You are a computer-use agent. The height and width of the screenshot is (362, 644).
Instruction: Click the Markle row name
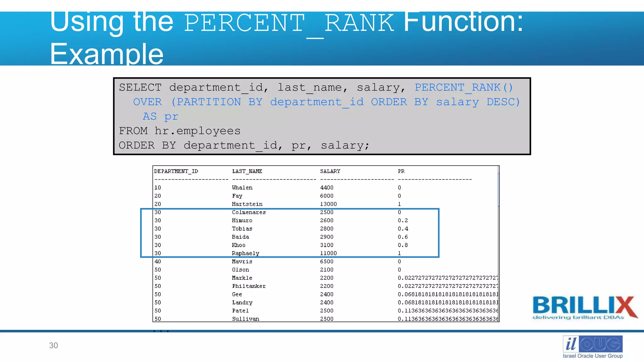tap(242, 278)
